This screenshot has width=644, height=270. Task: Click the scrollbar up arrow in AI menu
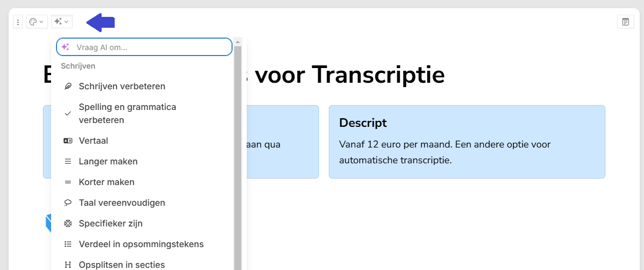[x=237, y=42]
